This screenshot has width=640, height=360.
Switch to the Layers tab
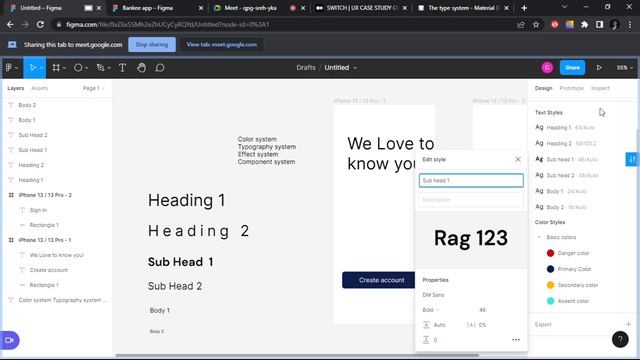(x=16, y=88)
